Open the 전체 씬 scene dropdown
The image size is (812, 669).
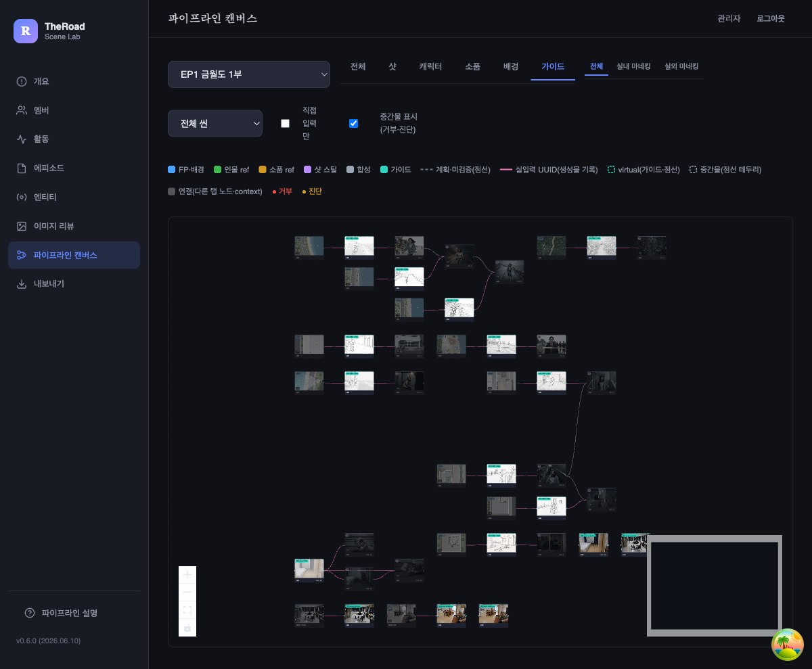pos(215,124)
